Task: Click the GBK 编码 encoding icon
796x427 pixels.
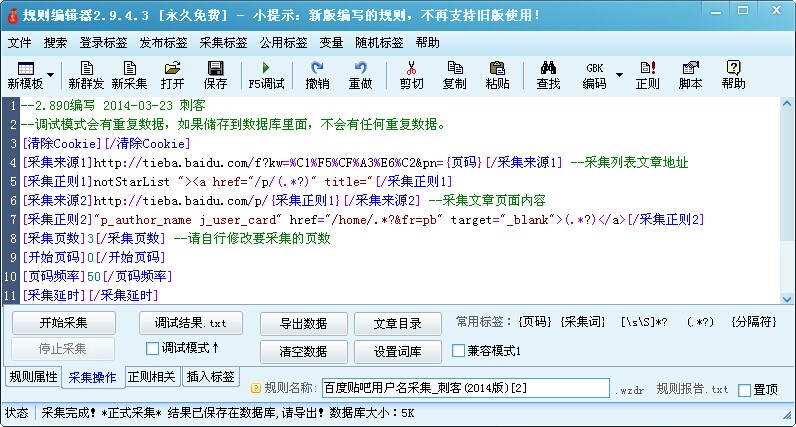Action: click(x=594, y=75)
